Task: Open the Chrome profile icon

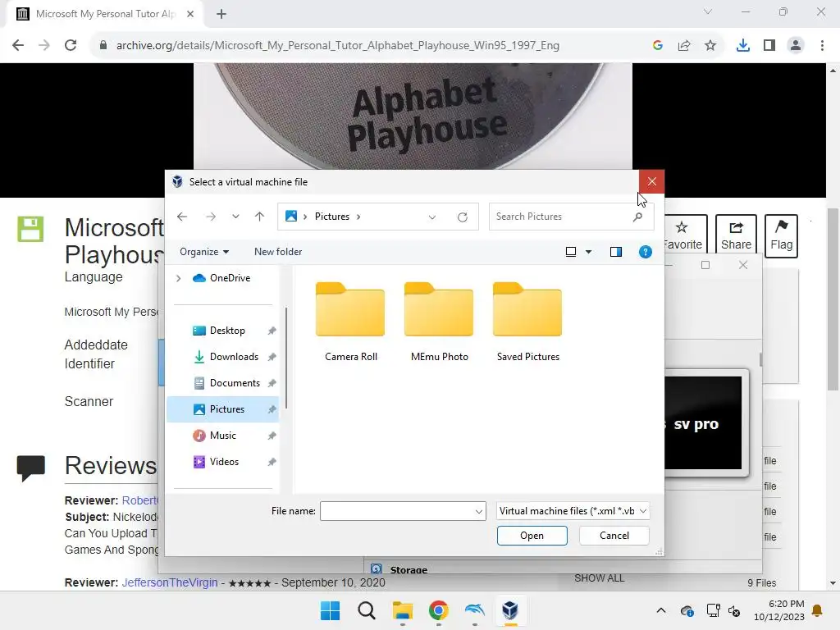Action: [796, 46]
